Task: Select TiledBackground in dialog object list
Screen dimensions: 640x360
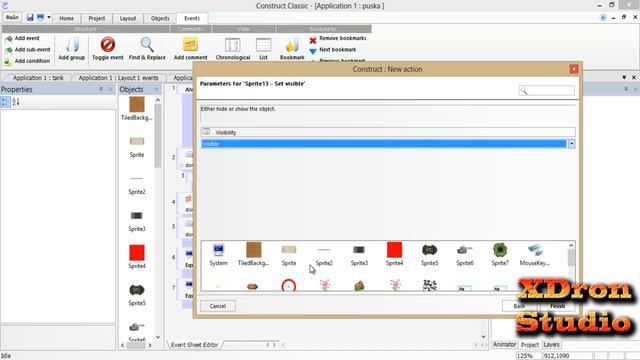Action: tap(253, 255)
